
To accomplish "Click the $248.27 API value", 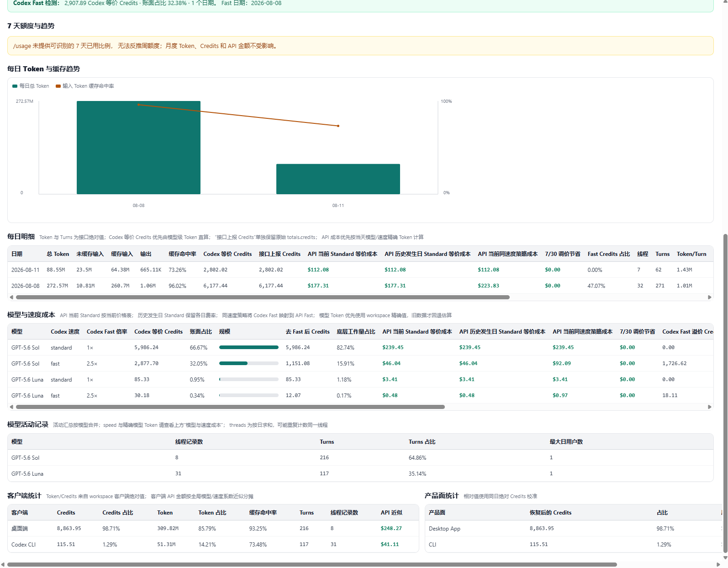I will click(391, 528).
